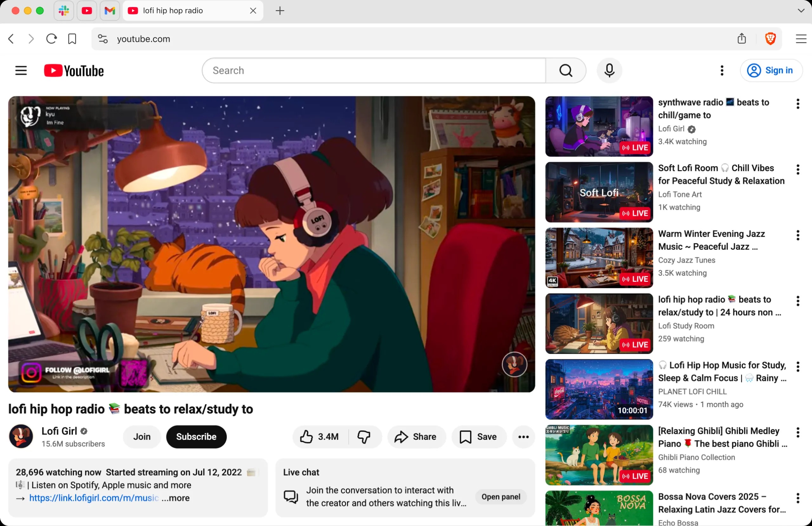Save the video to a playlist
The width and height of the screenshot is (812, 526).
click(478, 437)
